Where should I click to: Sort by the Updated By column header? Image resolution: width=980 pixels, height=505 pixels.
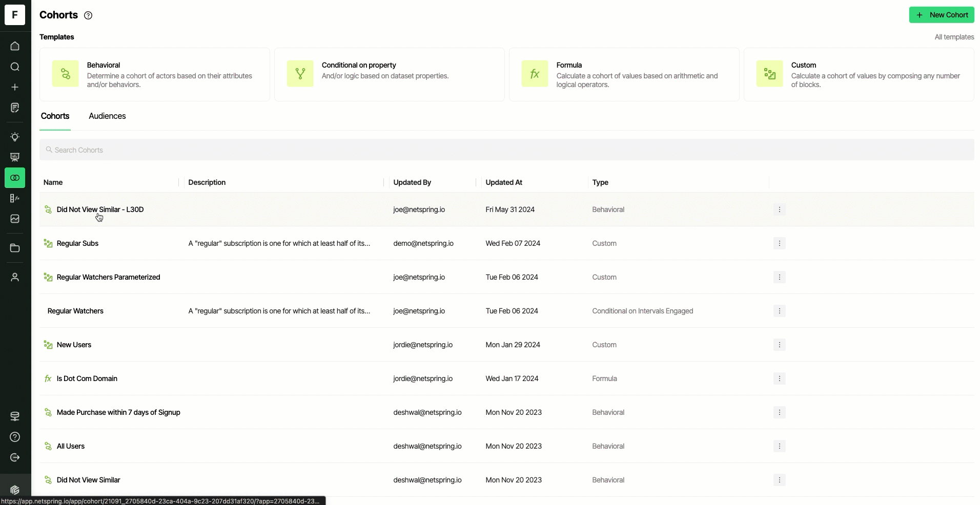point(412,182)
